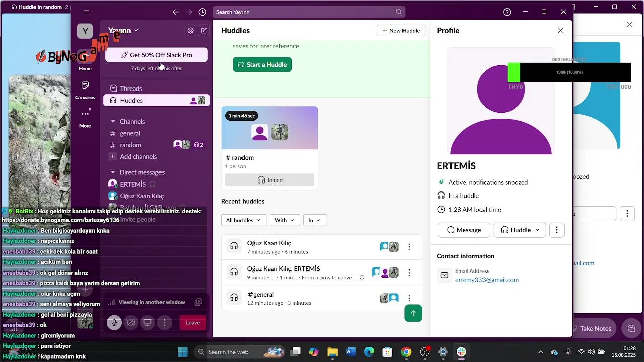Open the general channel
Screen dimensions: 644x362
pyautogui.click(x=156, y=133)
